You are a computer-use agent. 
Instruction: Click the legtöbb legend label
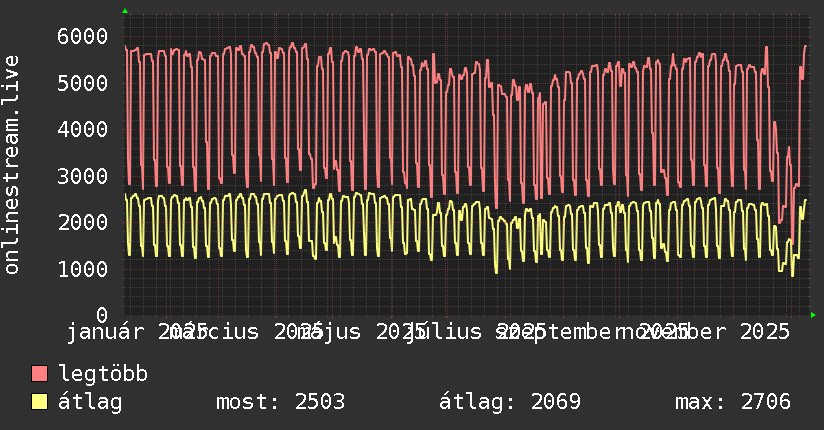coord(103,374)
